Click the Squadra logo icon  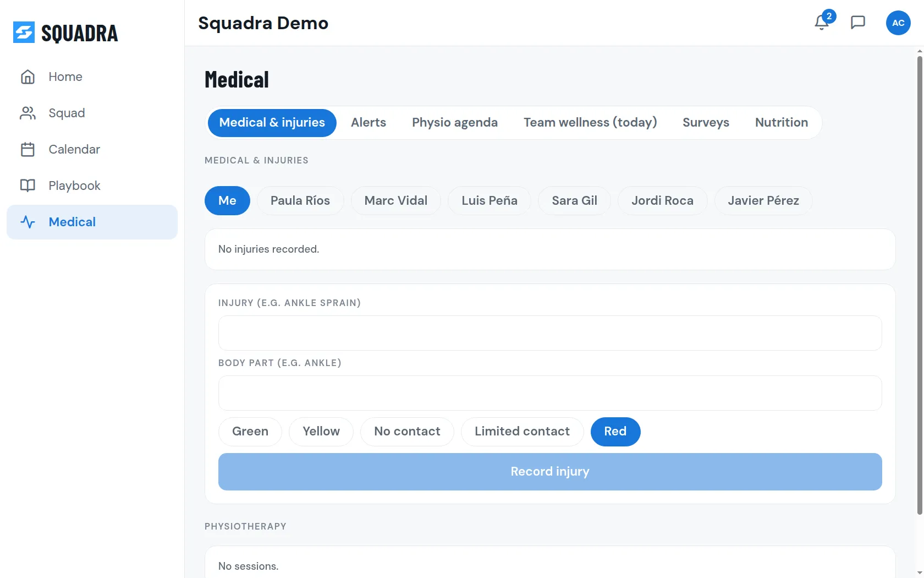24,32
